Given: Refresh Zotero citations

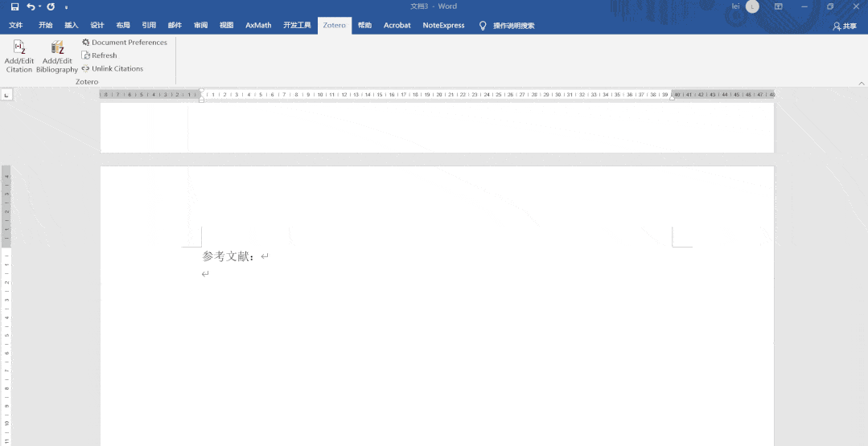Looking at the screenshot, I should 99,55.
